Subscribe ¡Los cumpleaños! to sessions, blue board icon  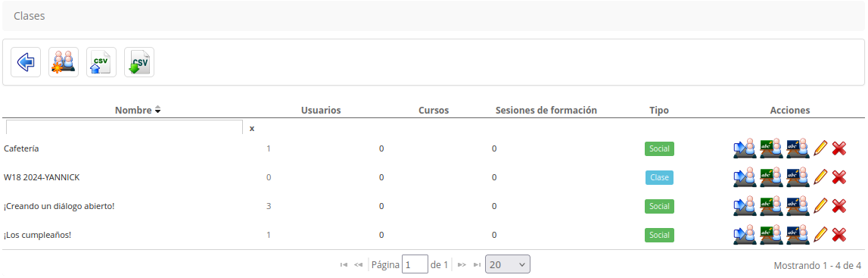pos(798,235)
